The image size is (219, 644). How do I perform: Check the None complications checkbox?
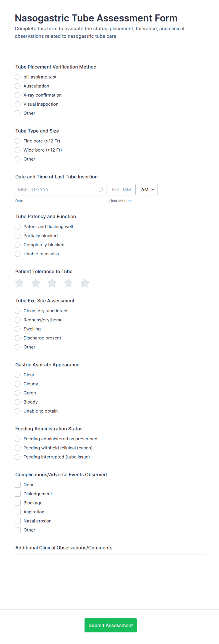pyautogui.click(x=17, y=484)
